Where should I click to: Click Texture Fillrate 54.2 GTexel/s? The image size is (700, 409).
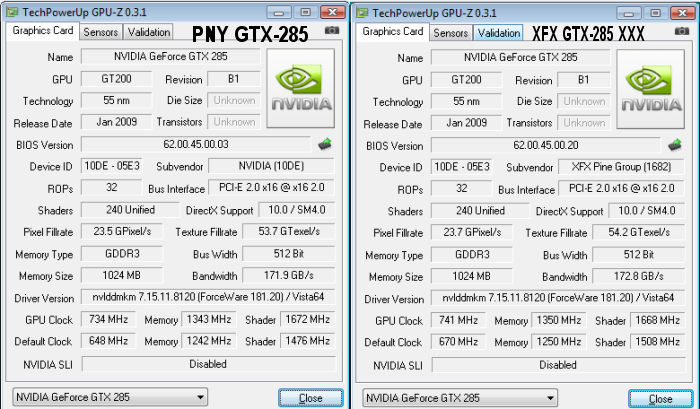pos(639,232)
